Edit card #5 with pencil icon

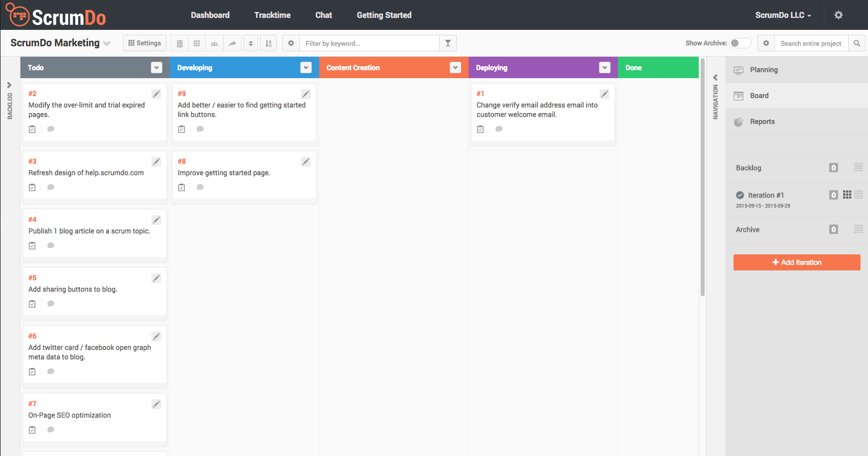156,278
